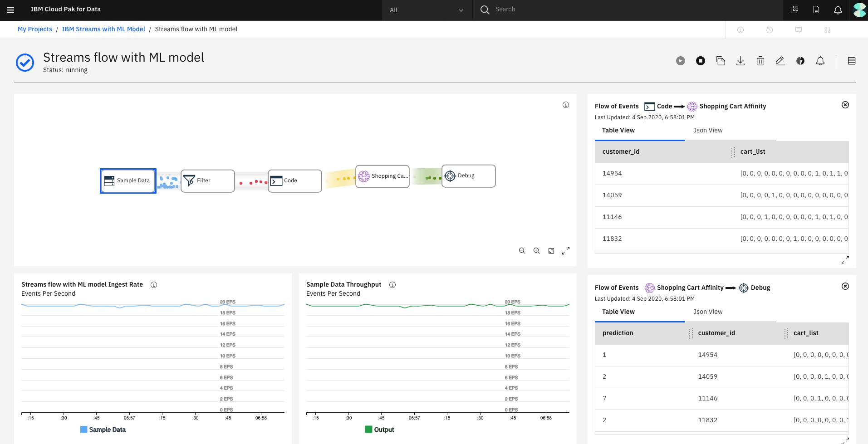Click customer_id column header in lower table
The height and width of the screenshot is (444, 868).
click(716, 333)
